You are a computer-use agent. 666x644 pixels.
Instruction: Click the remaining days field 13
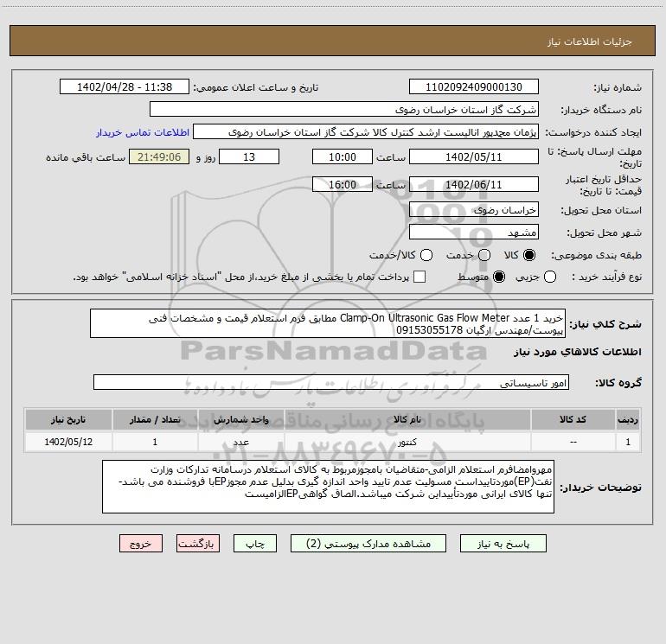click(249, 156)
